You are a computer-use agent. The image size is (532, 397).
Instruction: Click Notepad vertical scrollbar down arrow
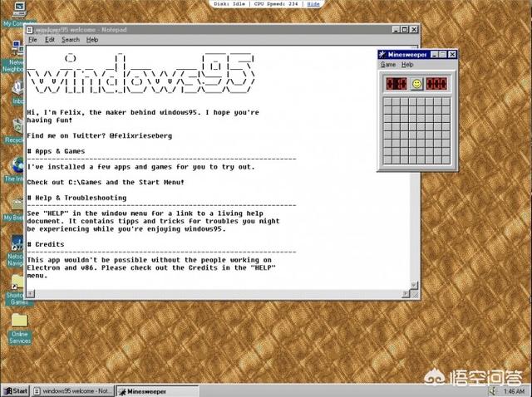(414, 285)
